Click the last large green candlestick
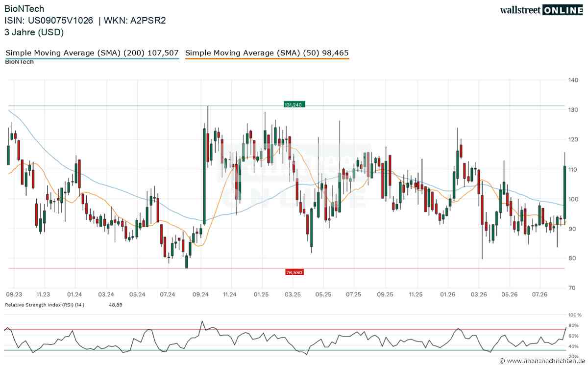The image size is (588, 368). (x=565, y=192)
